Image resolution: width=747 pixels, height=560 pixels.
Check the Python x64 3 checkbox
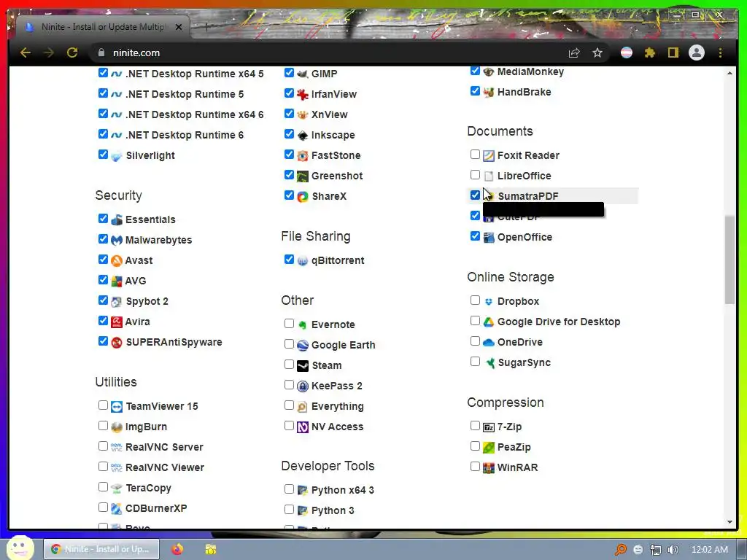click(x=289, y=489)
